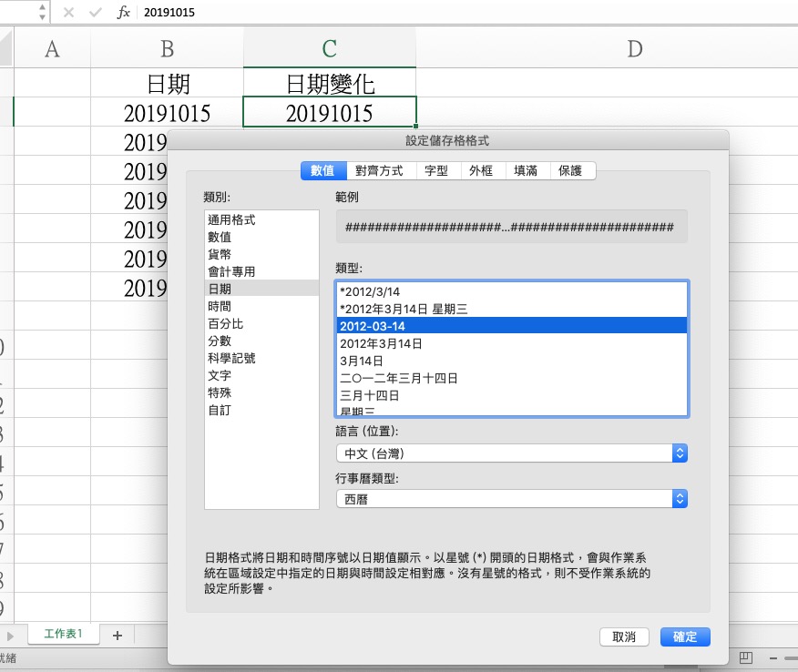Click the page layout view icon in status bar
This screenshot has height=672, width=798.
[745, 657]
